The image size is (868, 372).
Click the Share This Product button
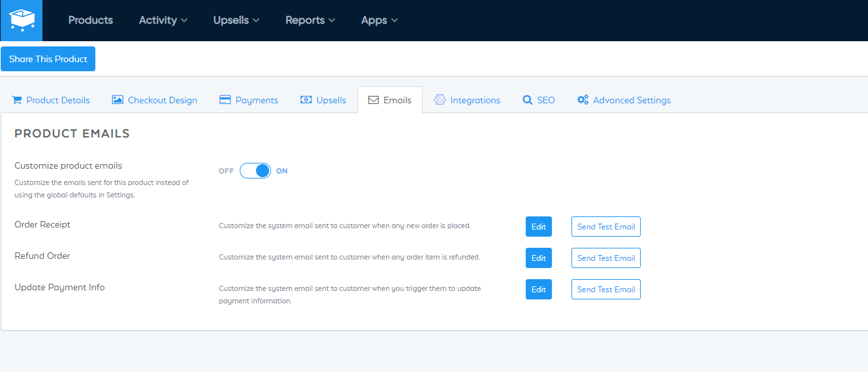coord(48,59)
